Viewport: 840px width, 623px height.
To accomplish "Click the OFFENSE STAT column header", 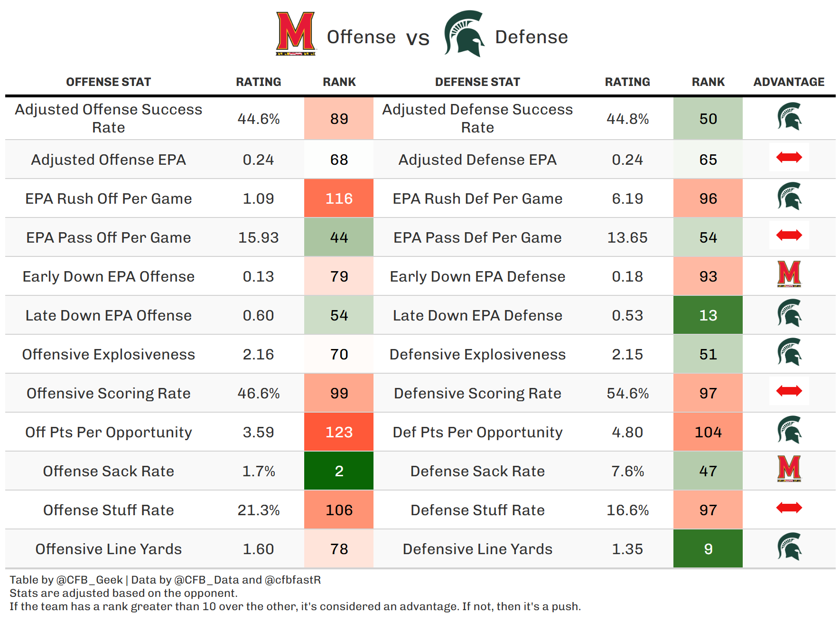I will point(108,82).
